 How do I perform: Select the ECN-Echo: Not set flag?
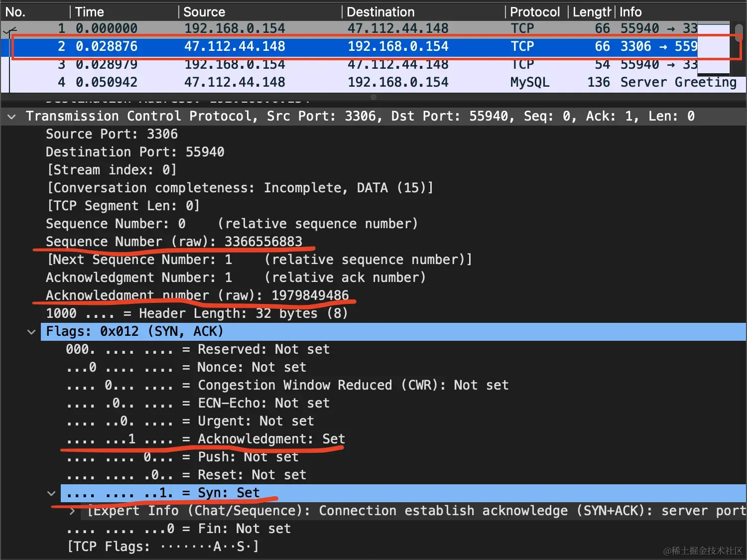[198, 403]
